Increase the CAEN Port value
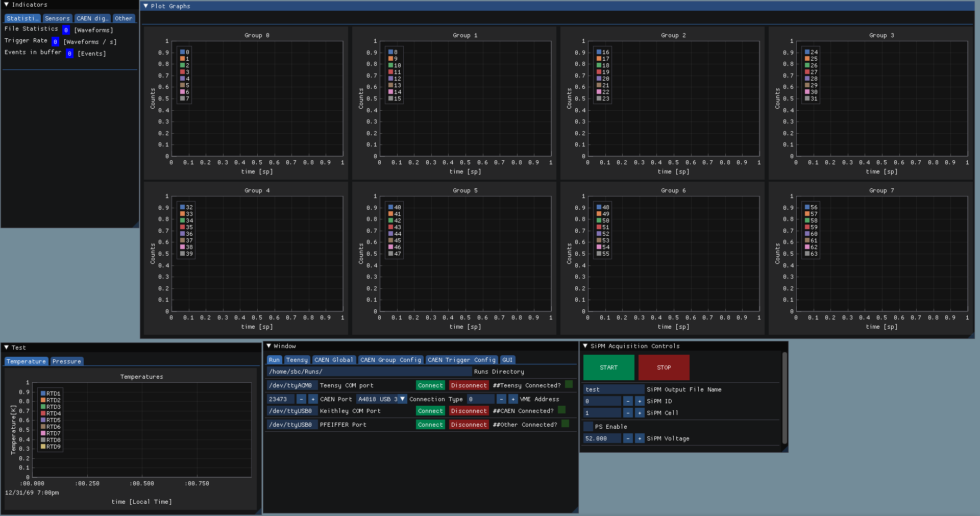Image resolution: width=980 pixels, height=516 pixels. 313,399
